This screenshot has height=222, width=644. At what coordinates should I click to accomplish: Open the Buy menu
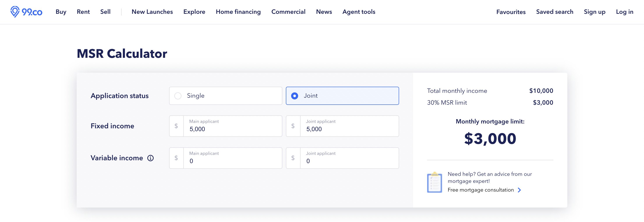click(x=61, y=12)
